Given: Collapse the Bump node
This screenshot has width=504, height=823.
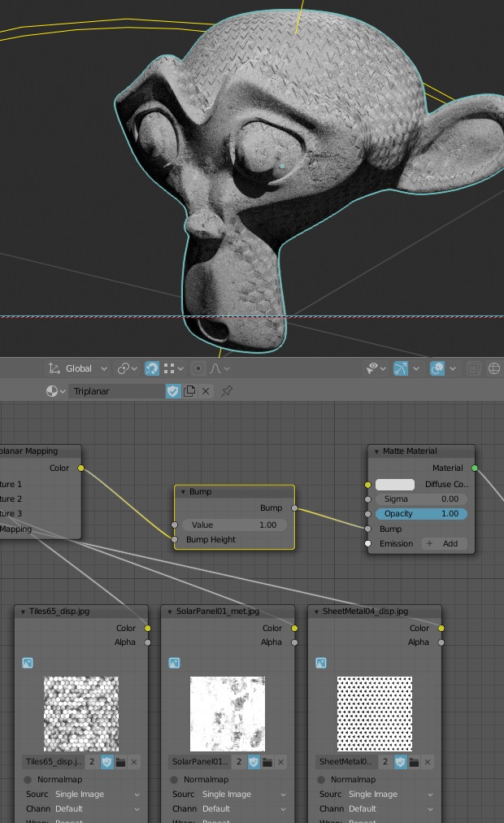Looking at the screenshot, I should [182, 492].
